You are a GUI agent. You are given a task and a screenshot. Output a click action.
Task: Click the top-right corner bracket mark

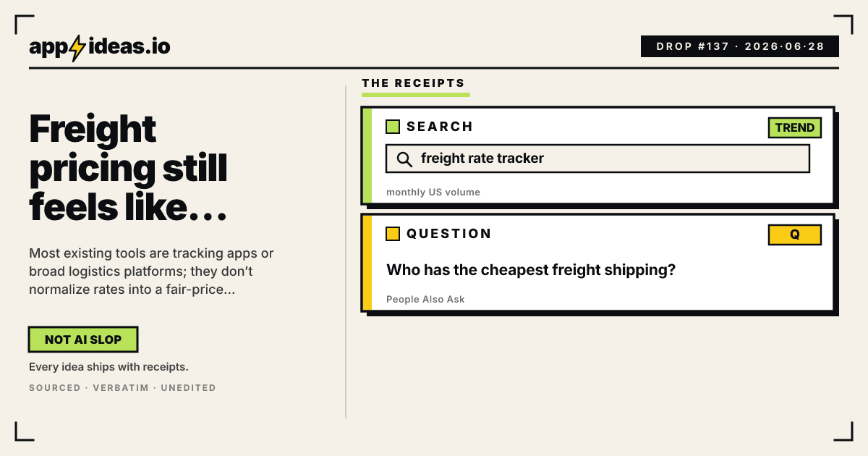[844, 24]
